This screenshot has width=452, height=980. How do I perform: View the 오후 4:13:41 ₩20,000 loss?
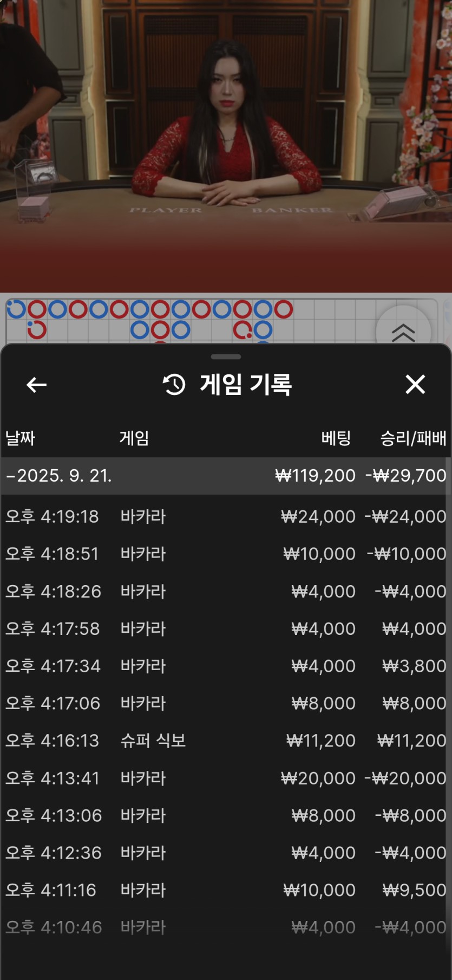(225, 778)
